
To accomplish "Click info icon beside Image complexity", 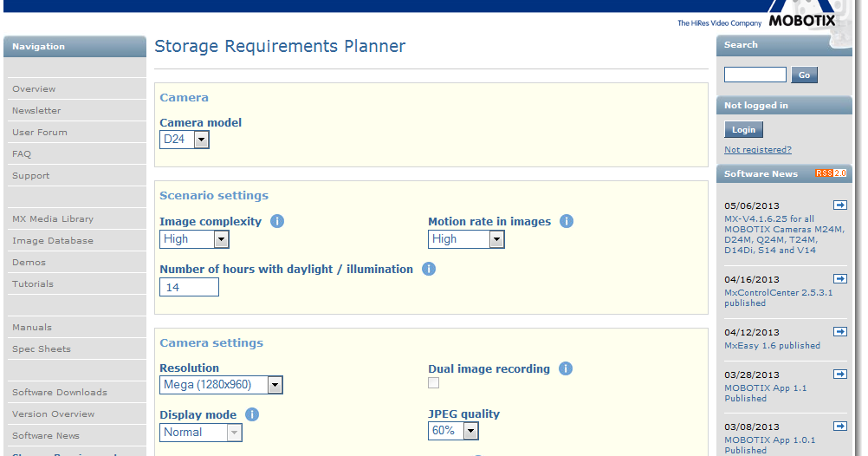I will tap(277, 221).
